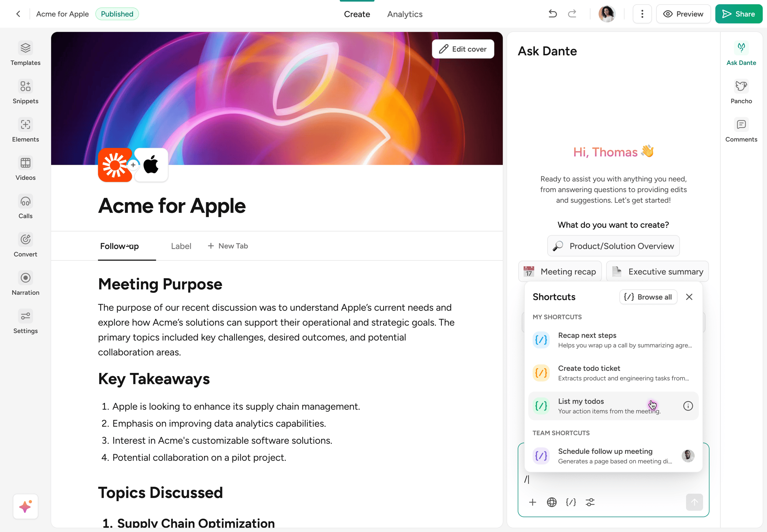Click the shortcuts braces icon in the chat input
767x532 pixels.
point(571,502)
